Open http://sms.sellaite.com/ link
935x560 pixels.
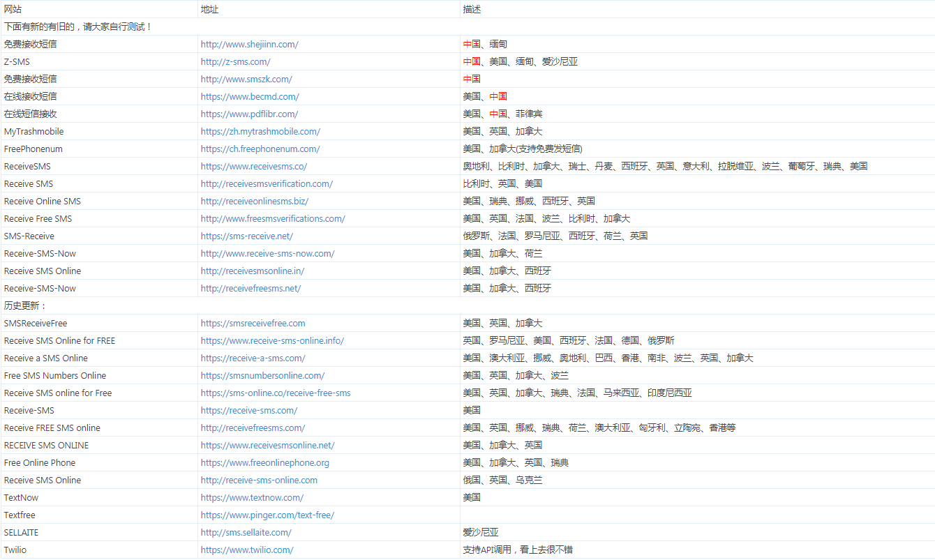click(246, 532)
